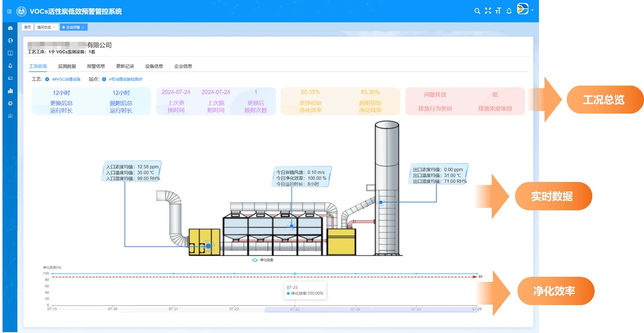Screen dimensions: 644x333
Task: Click the 首页 page tab button
Action: pos(27,27)
